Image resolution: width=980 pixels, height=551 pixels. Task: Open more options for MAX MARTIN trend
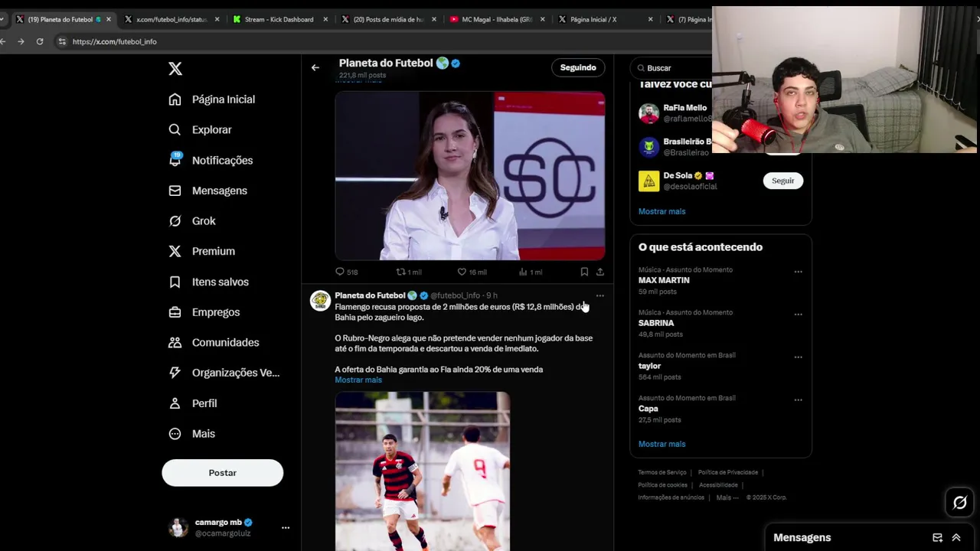click(x=798, y=272)
